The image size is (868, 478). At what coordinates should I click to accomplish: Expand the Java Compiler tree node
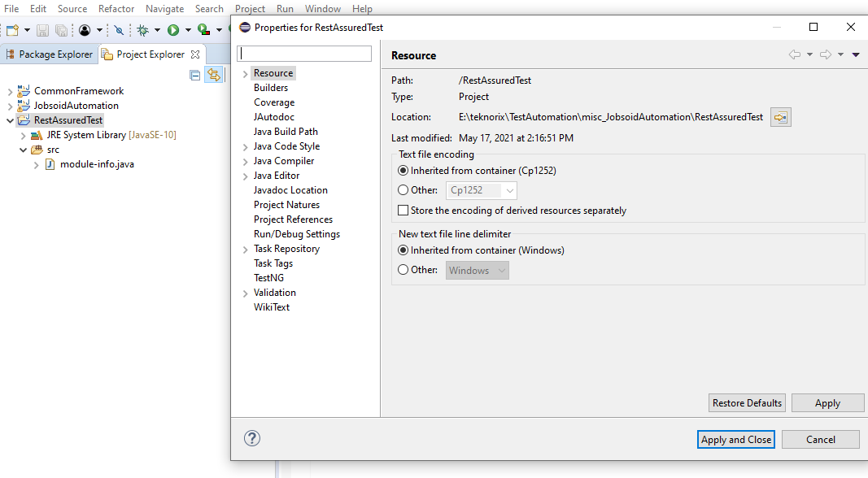pos(245,162)
